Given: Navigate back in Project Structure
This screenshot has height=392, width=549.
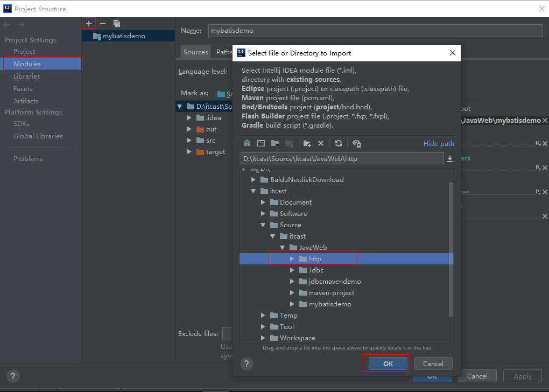Looking at the screenshot, I should point(7,25).
